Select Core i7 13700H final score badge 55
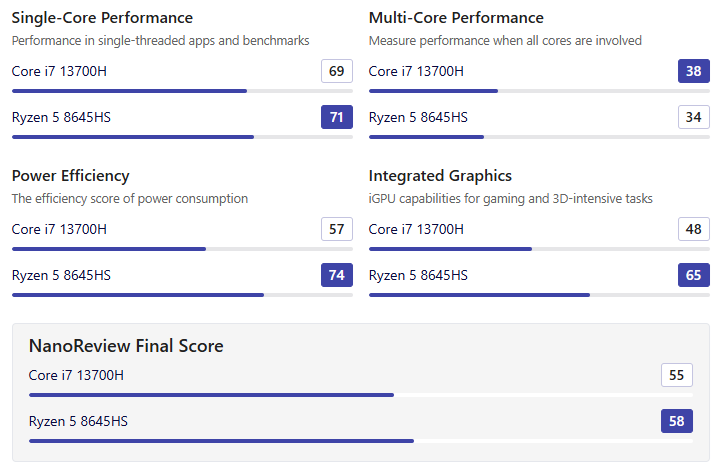This screenshot has height=470, width=723. tap(676, 375)
